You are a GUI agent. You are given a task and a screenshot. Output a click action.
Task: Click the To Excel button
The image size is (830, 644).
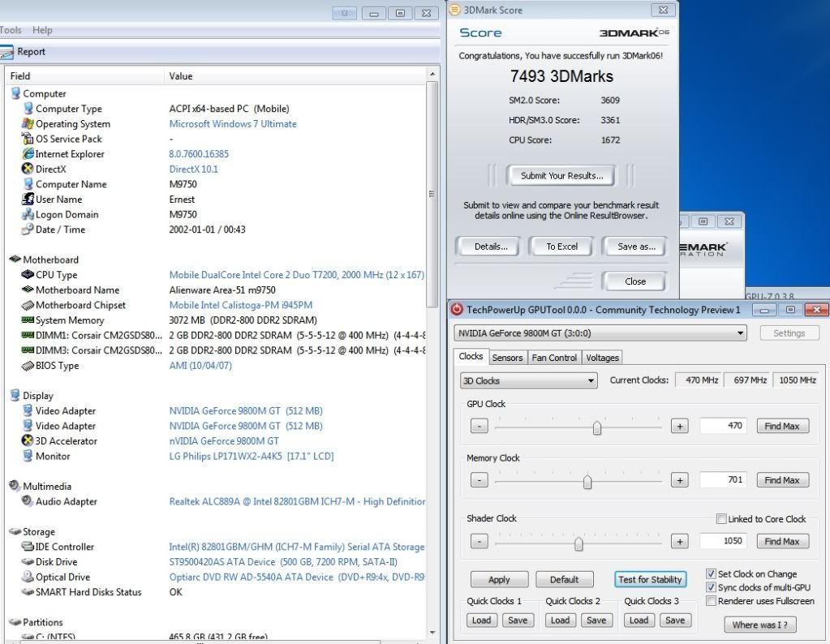tap(561, 247)
